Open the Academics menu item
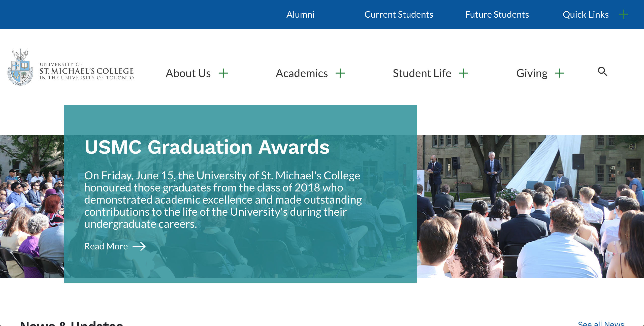Screen dimensions: 644x326 (302, 73)
